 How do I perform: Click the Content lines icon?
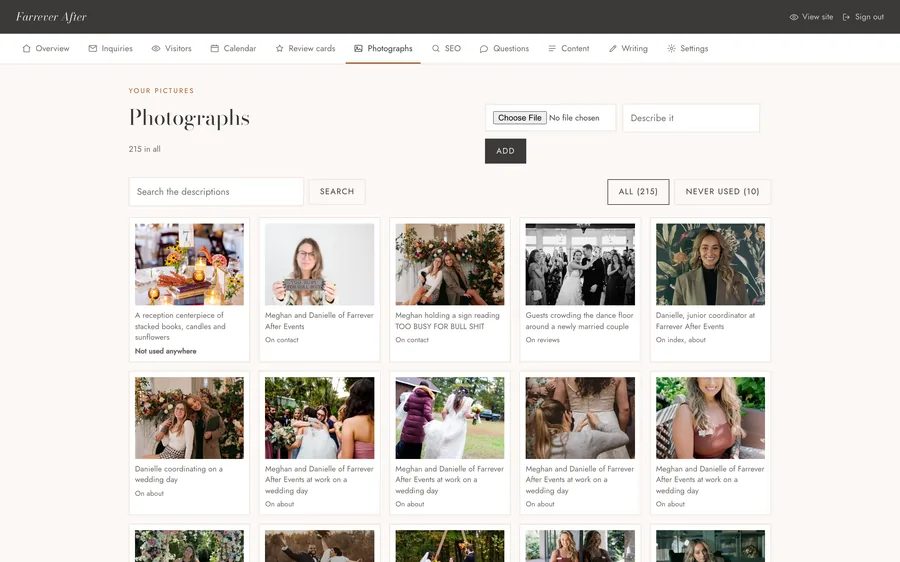coord(552,49)
